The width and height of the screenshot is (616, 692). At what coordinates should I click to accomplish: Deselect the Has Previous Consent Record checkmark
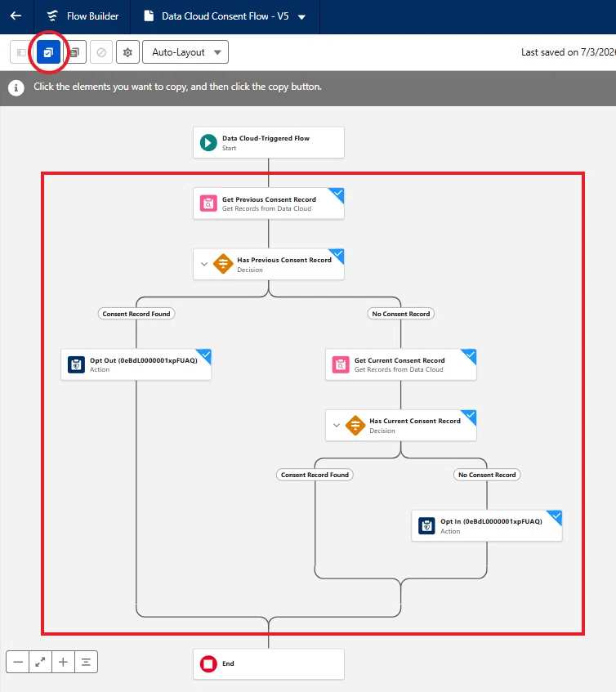337,254
